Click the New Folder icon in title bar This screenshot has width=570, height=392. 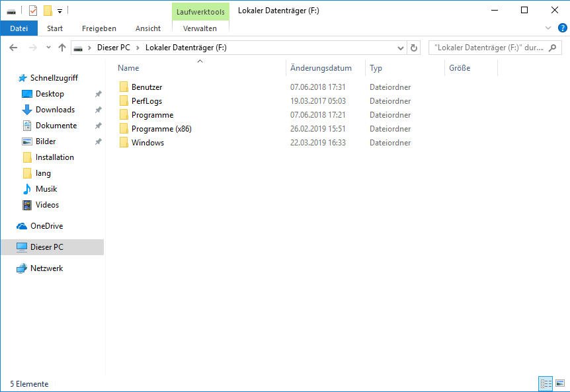tap(48, 11)
